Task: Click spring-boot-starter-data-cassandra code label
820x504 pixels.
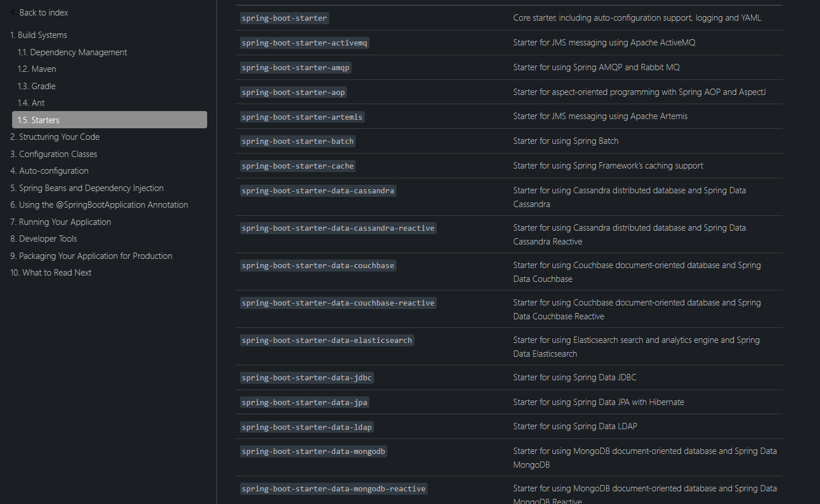Action: pyautogui.click(x=318, y=191)
